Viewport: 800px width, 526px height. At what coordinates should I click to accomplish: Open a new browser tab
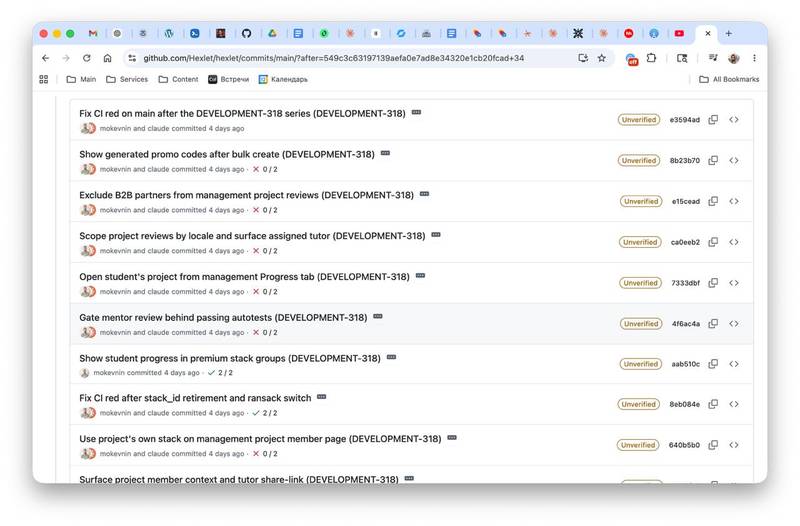tap(729, 34)
